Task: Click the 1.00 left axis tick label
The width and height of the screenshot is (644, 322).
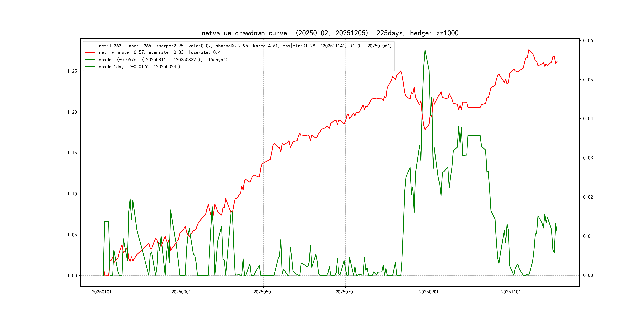Action: pyautogui.click(x=72, y=276)
